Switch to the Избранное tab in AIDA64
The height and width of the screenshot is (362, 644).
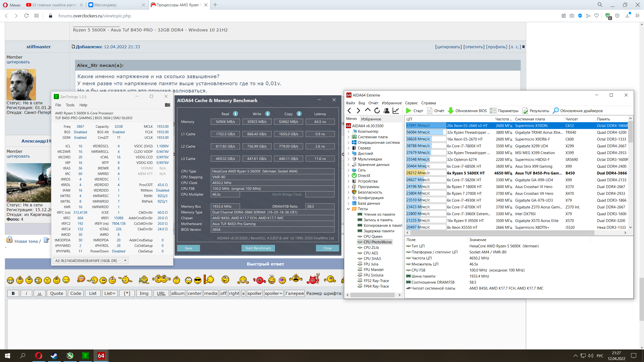371,119
